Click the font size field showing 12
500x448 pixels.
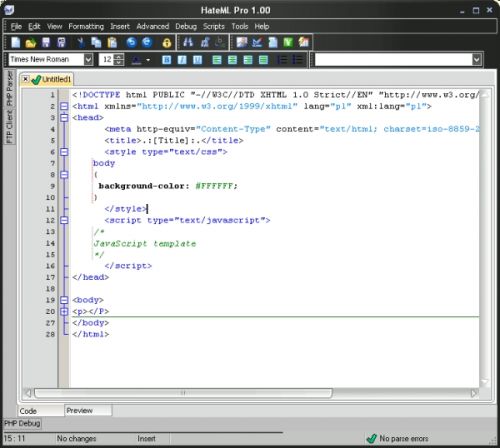point(107,60)
